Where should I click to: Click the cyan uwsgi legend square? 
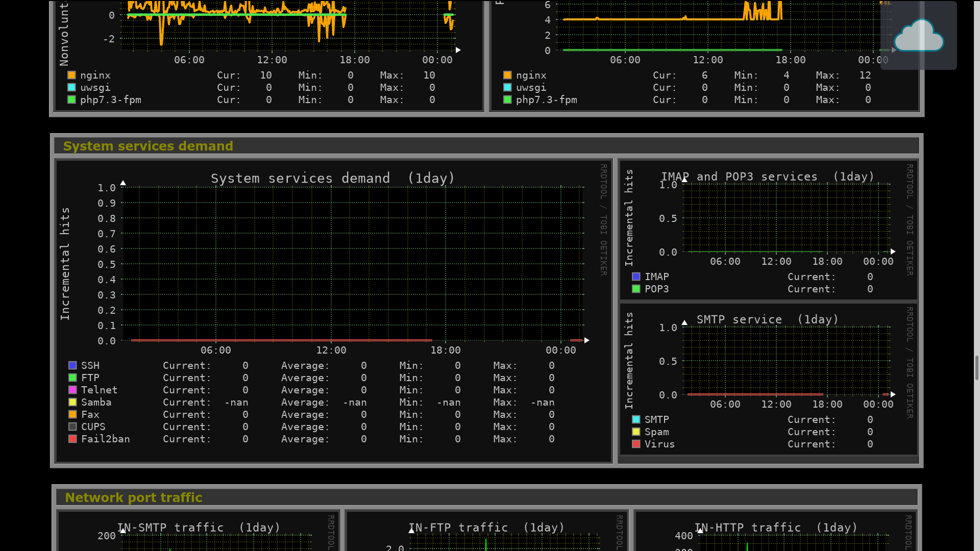[71, 87]
